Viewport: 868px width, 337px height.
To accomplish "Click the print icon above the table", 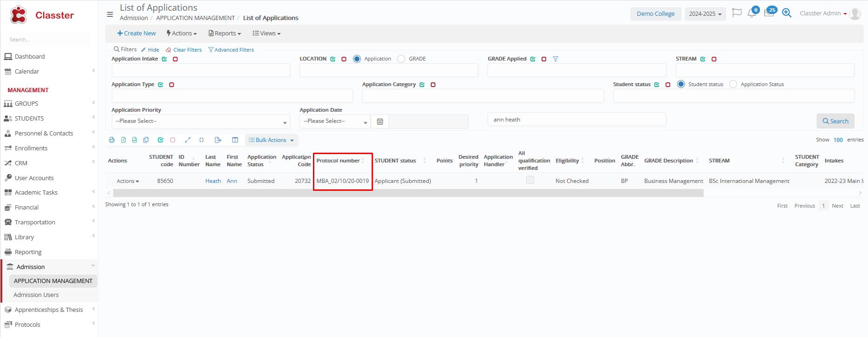I will (112, 140).
